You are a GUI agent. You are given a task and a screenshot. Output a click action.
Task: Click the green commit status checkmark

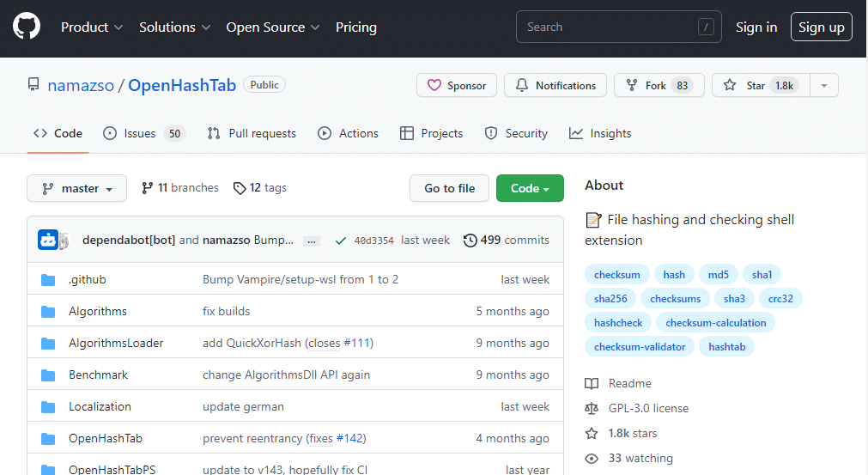(341, 241)
